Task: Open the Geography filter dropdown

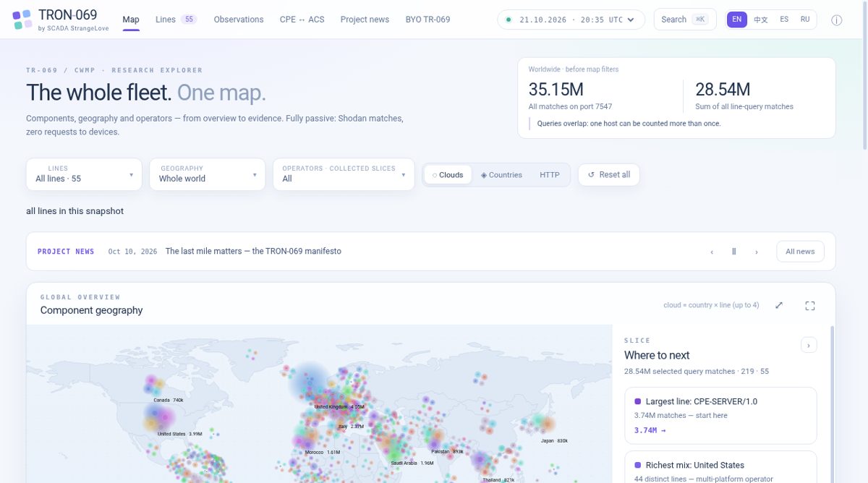Action: (x=208, y=174)
